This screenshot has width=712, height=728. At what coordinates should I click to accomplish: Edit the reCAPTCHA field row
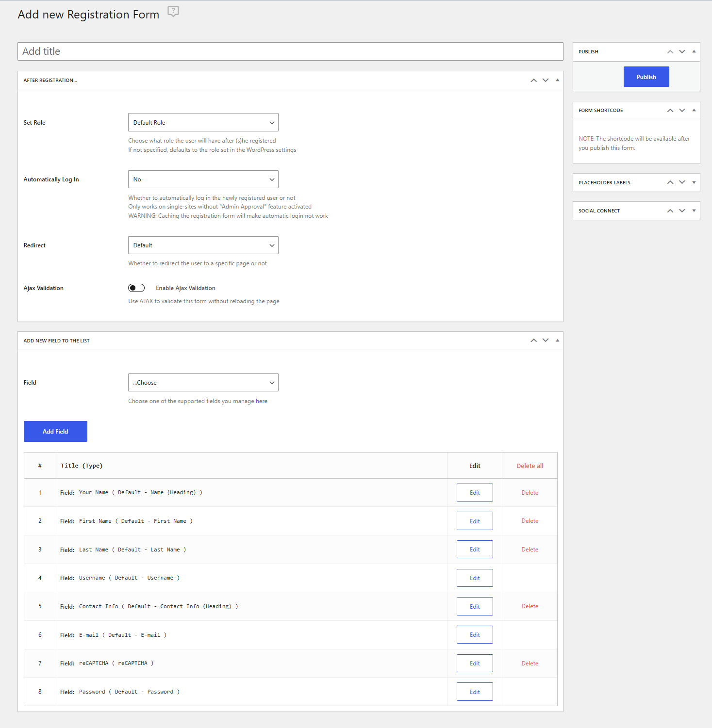click(x=475, y=663)
